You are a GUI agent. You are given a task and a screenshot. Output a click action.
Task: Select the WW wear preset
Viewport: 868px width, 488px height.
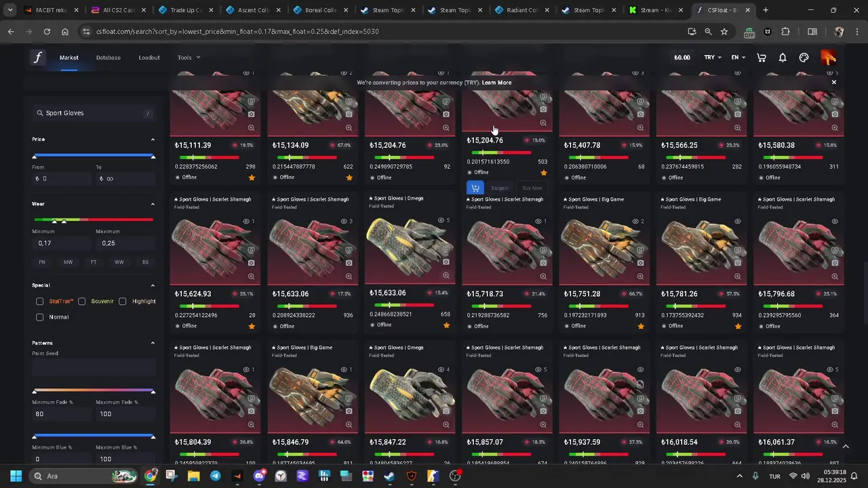coord(119,262)
